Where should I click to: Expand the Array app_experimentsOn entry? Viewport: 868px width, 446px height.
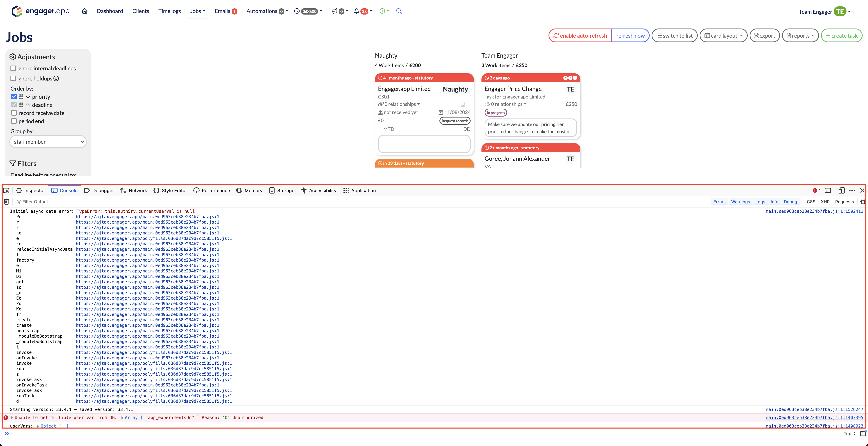tap(122, 418)
